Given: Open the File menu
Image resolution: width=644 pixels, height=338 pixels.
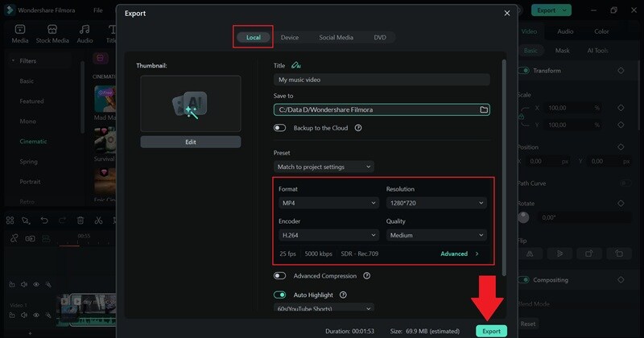Looking at the screenshot, I should pos(97,10).
